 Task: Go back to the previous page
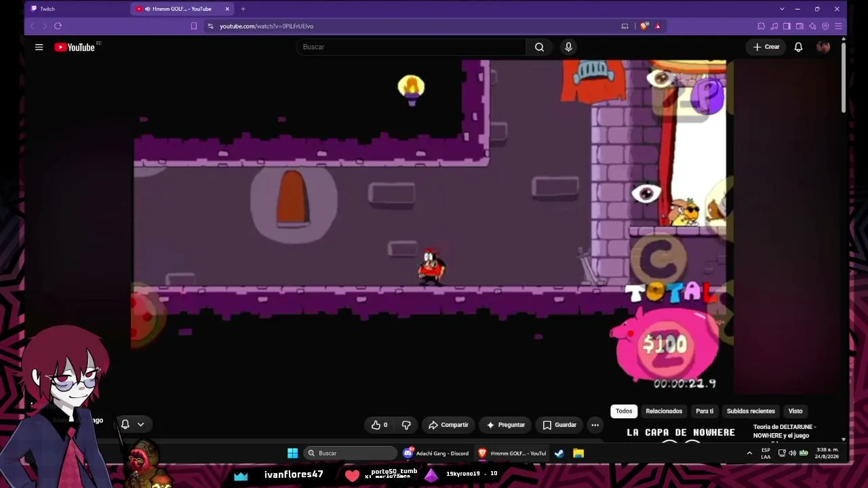tap(32, 26)
